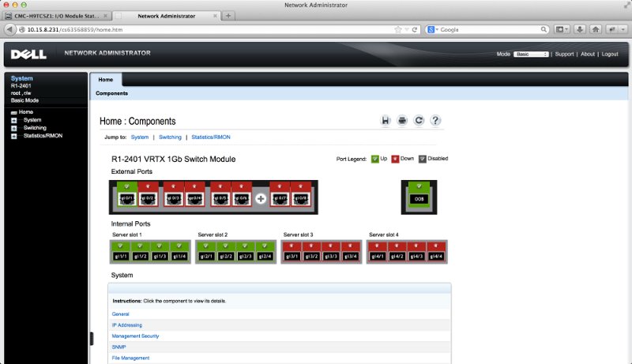
Task: Select internal port gi2/2
Action: pos(226,252)
